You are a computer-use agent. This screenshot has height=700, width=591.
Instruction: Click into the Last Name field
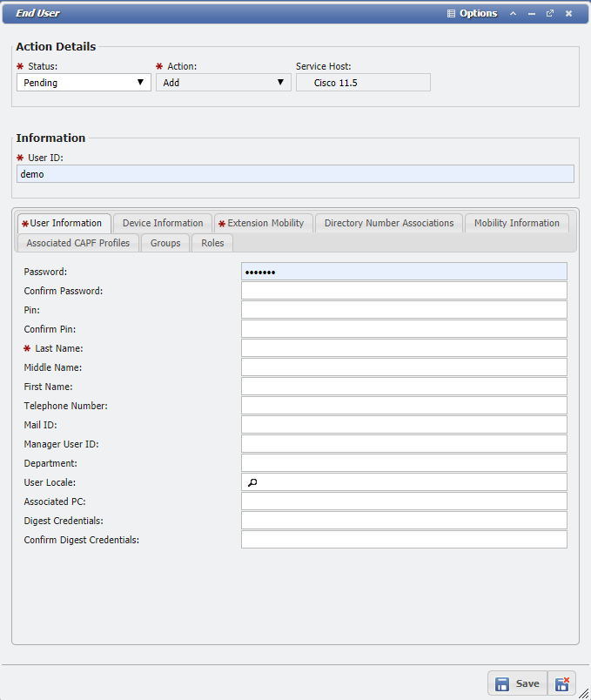(x=404, y=348)
